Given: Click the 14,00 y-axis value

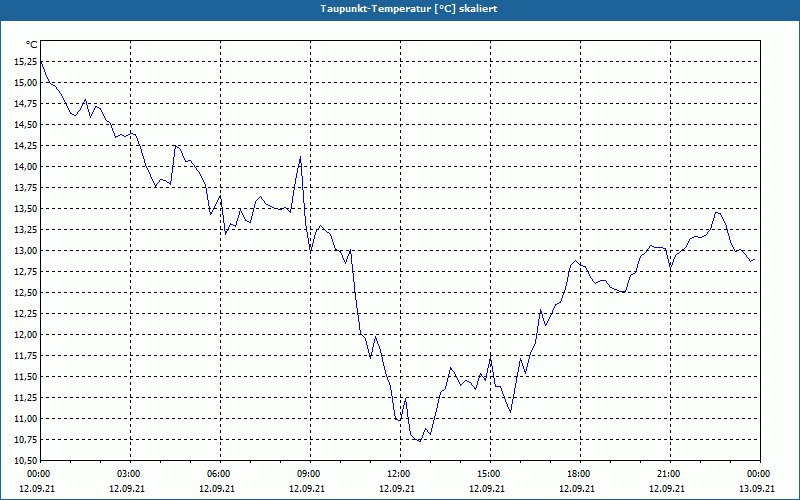Looking at the screenshot, I should click(26, 166).
